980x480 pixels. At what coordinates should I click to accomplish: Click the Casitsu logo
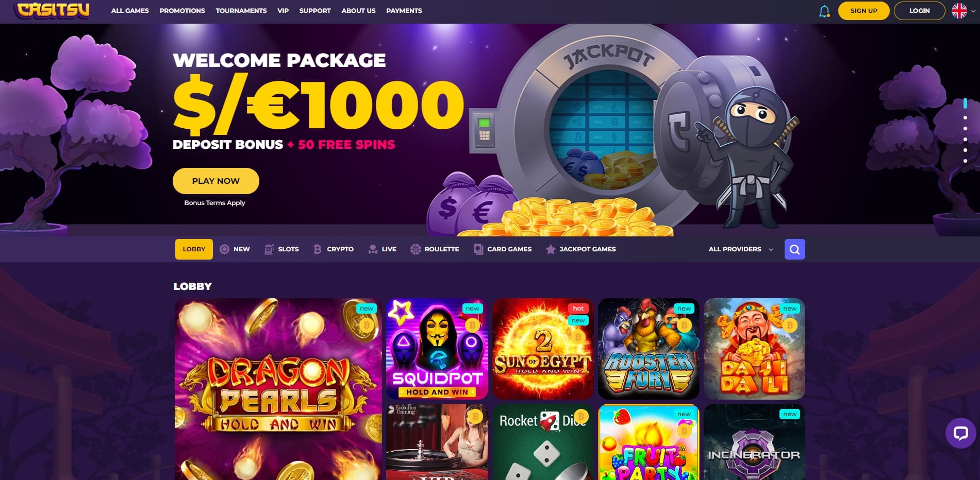coord(53,10)
